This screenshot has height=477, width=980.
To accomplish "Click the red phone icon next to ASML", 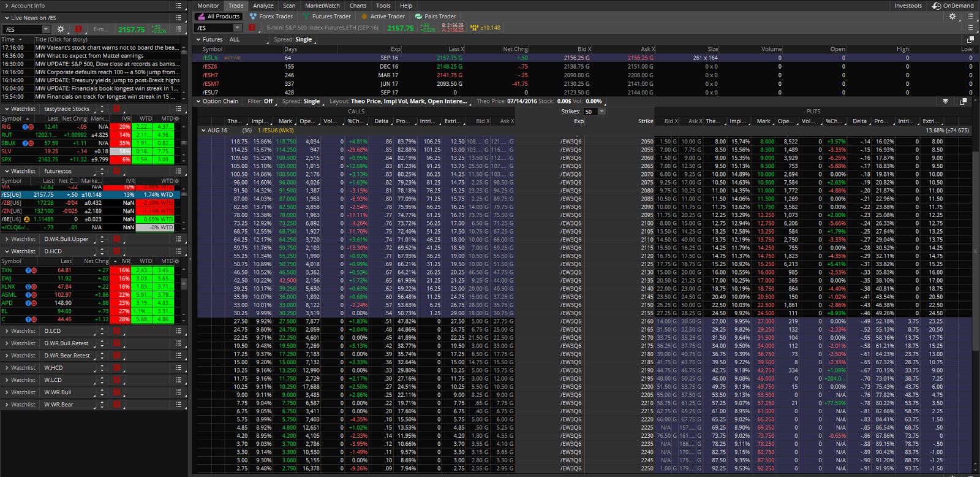I will pos(34,295).
